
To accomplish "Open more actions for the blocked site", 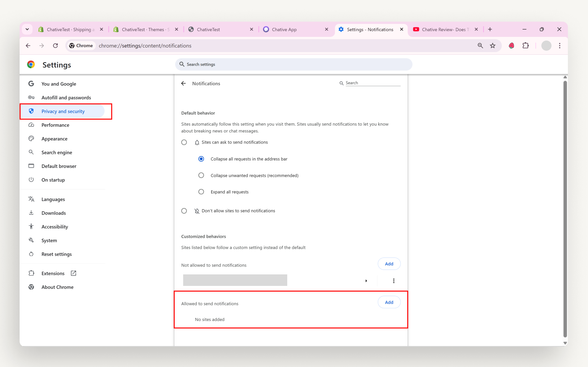I will pos(393,280).
